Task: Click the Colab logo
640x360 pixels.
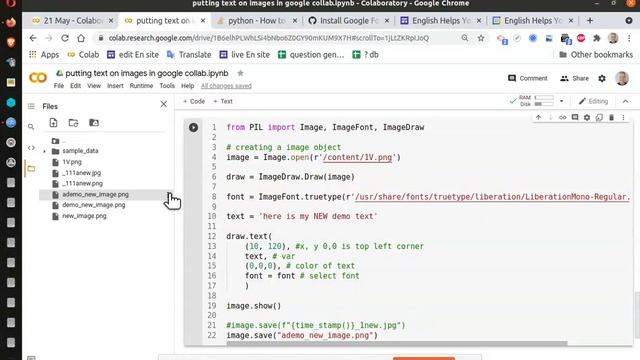Action: (x=38, y=78)
